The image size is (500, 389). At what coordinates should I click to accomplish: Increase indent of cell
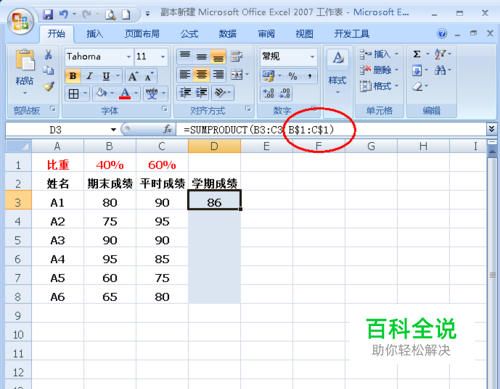pos(201,92)
